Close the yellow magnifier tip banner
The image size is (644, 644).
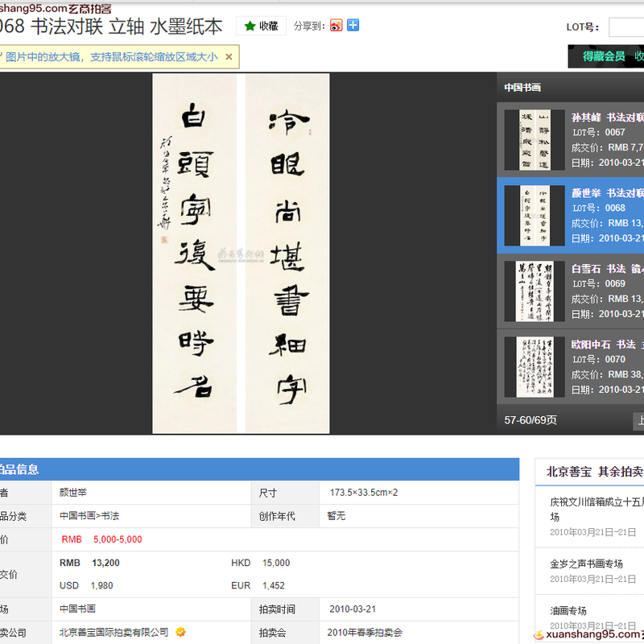[229, 56]
